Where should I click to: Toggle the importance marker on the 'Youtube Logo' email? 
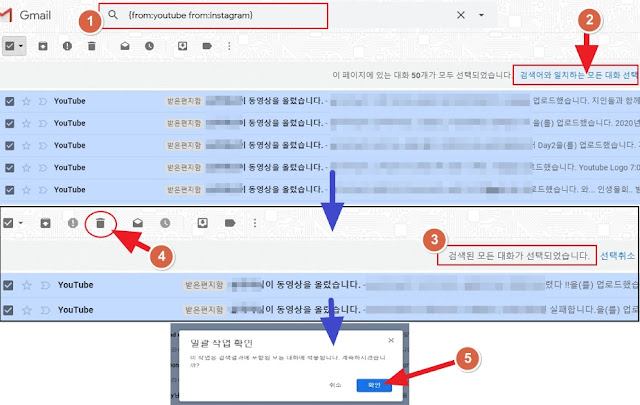coord(42,168)
